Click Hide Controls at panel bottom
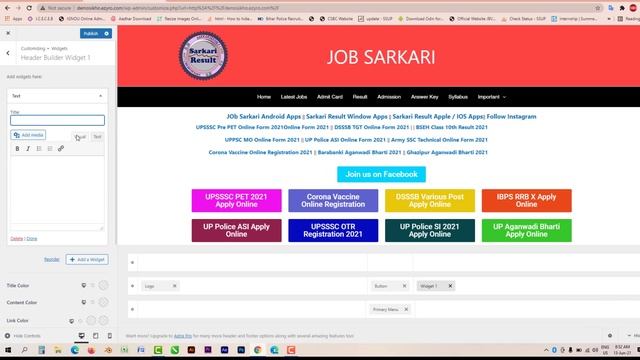The width and height of the screenshot is (640, 360). [x=23, y=336]
